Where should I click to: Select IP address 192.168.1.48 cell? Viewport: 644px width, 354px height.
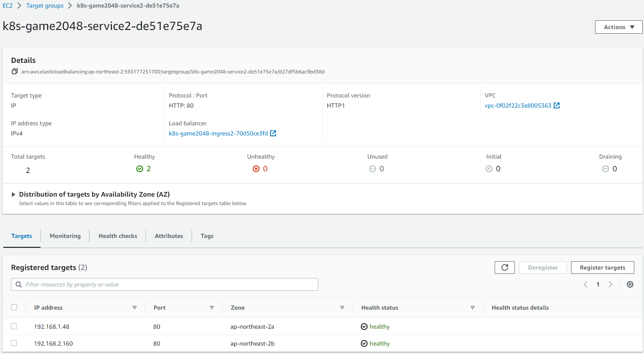point(51,327)
